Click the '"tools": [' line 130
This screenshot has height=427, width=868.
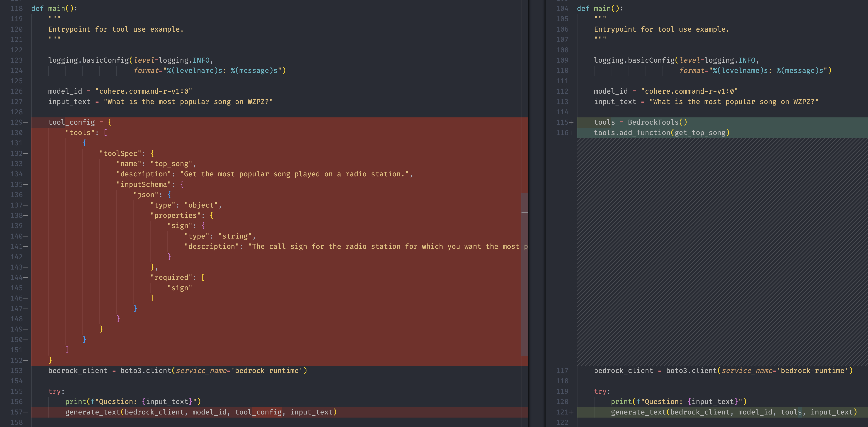click(x=86, y=133)
